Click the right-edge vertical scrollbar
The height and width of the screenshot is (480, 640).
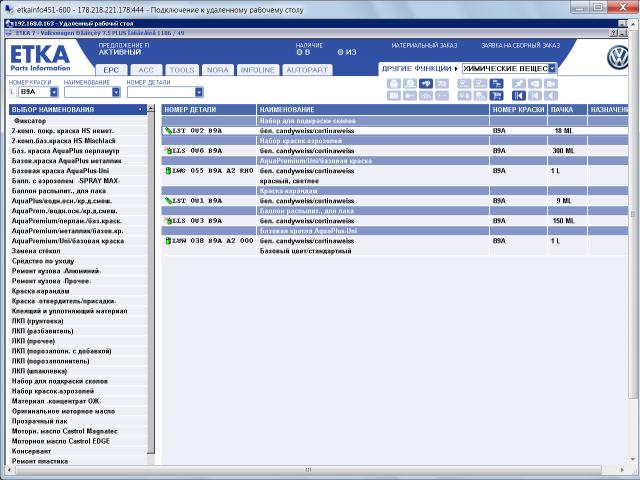tap(633, 214)
